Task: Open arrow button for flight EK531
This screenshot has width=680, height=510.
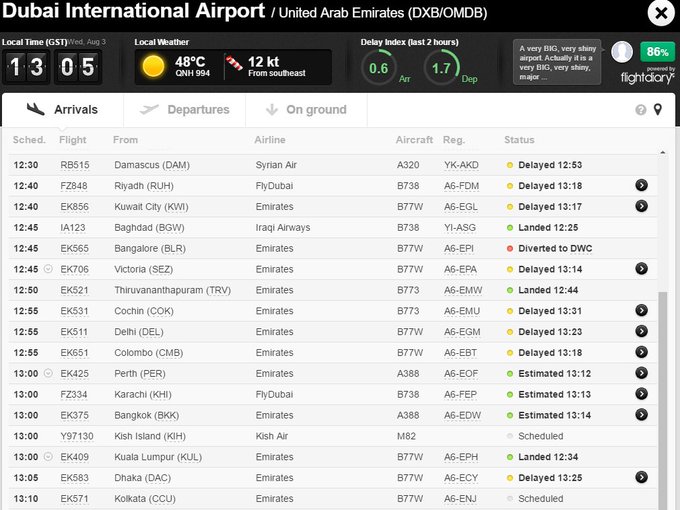Action: (x=641, y=310)
